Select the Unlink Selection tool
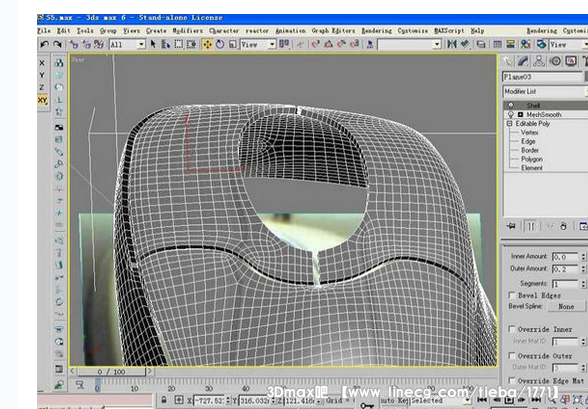 tap(87, 44)
